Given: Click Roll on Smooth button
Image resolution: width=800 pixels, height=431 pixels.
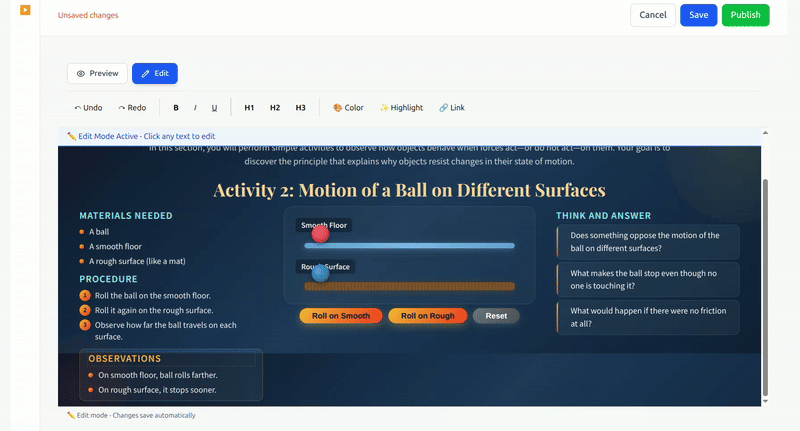Looking at the screenshot, I should (x=341, y=316).
